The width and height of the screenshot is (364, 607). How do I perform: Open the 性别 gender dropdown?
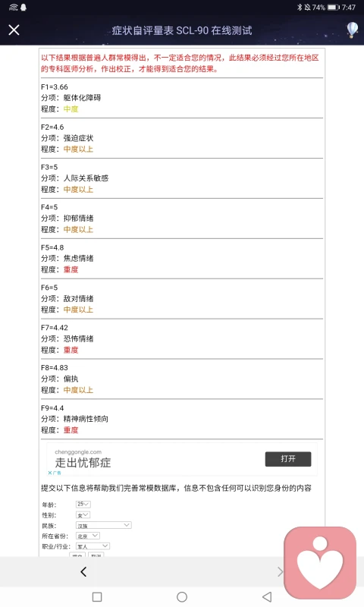[83, 515]
